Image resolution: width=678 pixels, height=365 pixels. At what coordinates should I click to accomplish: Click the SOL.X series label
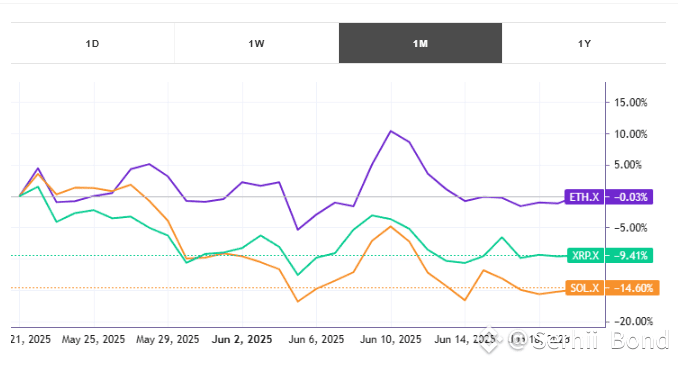(x=585, y=288)
